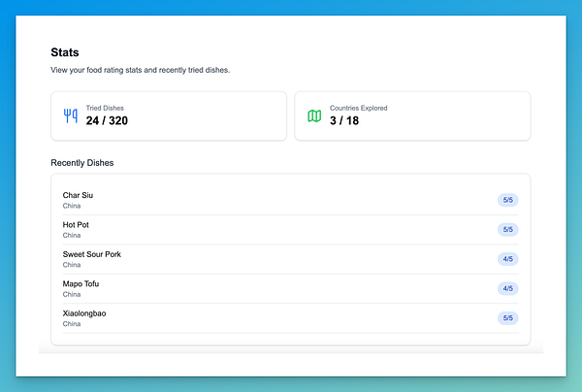
Task: Click the 5/5 rating badge for Hot Pot
Action: coord(507,229)
